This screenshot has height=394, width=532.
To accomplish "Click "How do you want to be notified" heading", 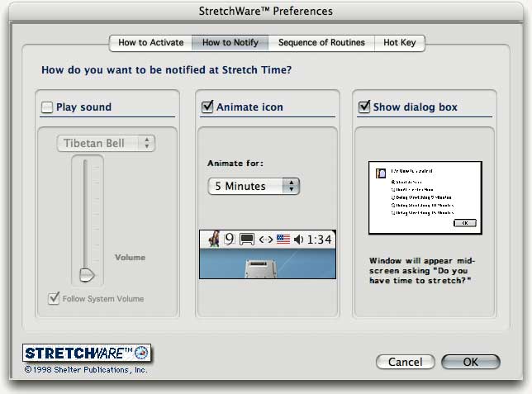I will tap(166, 70).
